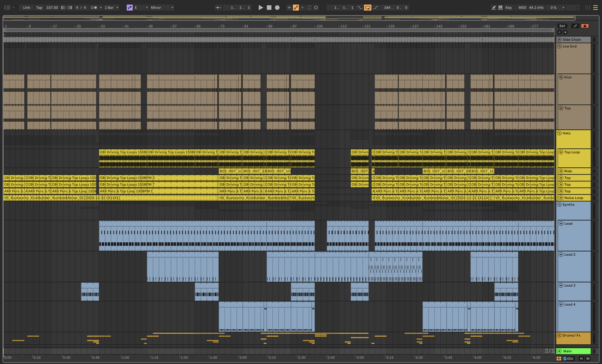Collapse the Hats group track
This screenshot has height=364, width=602.
point(559,133)
